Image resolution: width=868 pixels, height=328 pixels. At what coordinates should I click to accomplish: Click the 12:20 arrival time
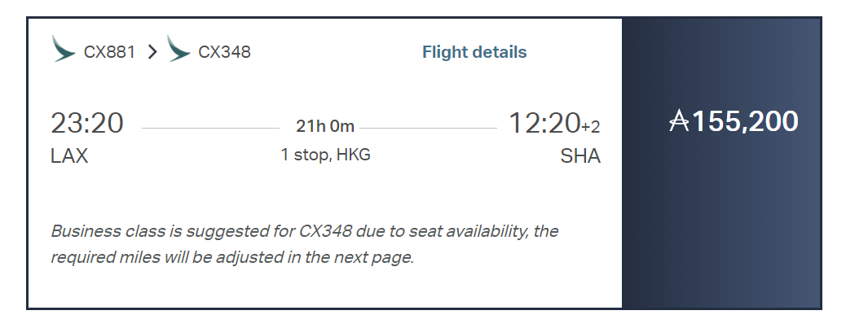(544, 124)
